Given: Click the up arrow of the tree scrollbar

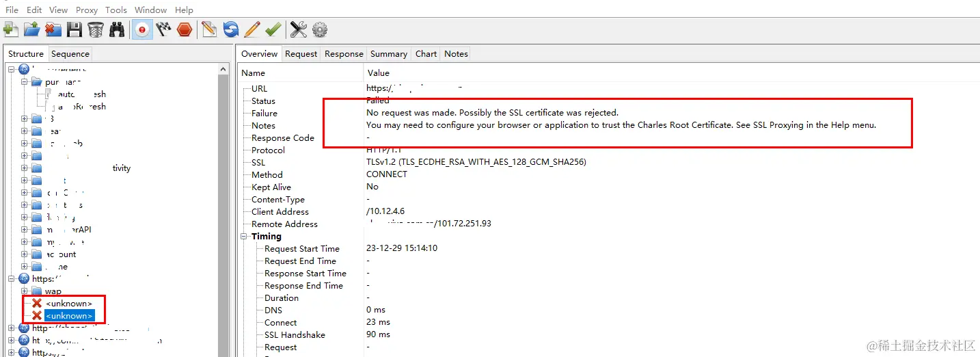Looking at the screenshot, I should pyautogui.click(x=223, y=69).
